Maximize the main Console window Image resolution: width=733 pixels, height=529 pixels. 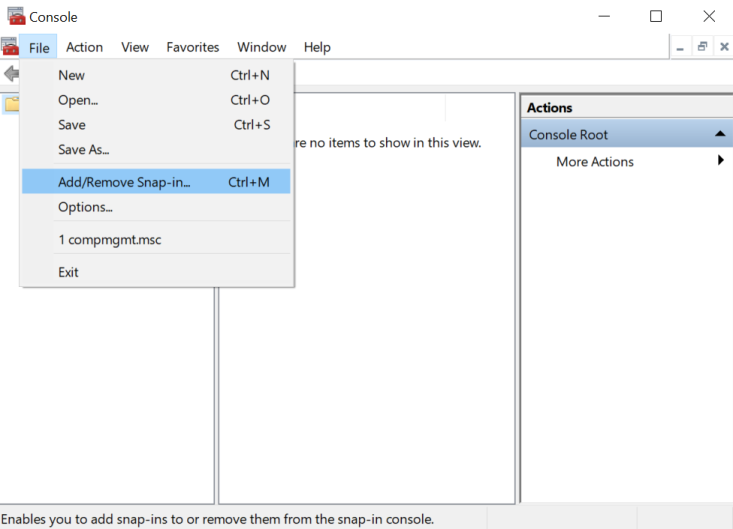coord(656,16)
